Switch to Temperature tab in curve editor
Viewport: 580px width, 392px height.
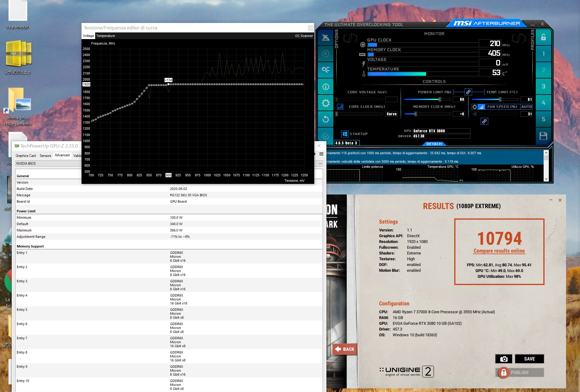click(x=105, y=36)
